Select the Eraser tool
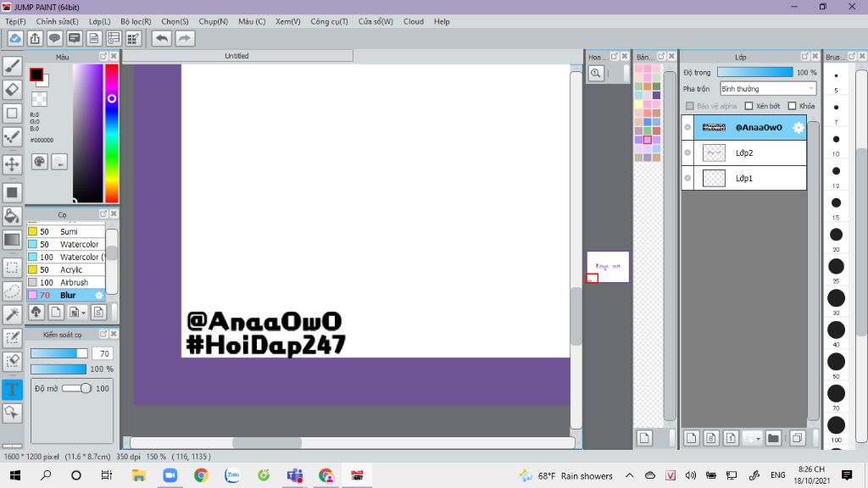Screen dimensions: 868x488 click(x=12, y=90)
